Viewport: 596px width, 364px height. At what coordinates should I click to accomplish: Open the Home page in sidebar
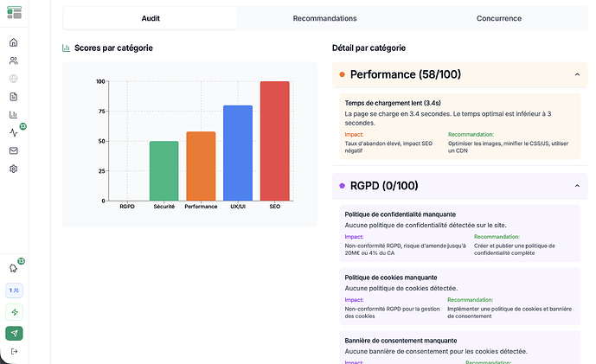(x=14, y=42)
